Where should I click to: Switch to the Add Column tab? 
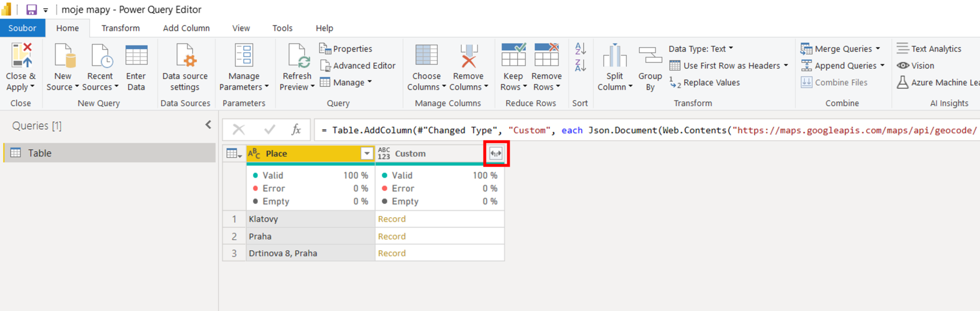tap(186, 28)
